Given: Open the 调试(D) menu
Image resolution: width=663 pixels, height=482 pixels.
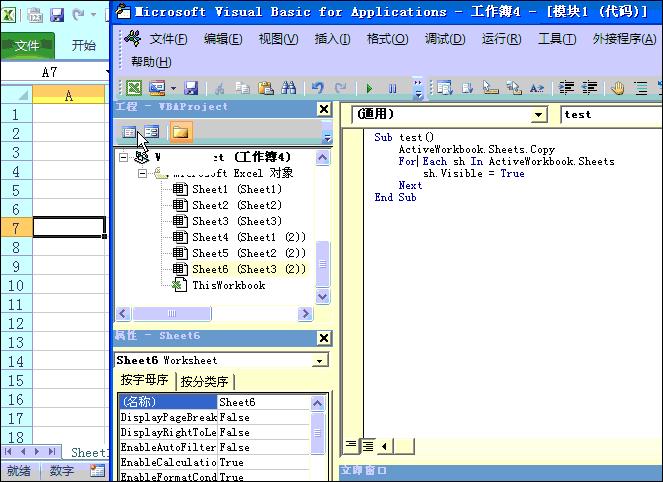Looking at the screenshot, I should click(x=445, y=39).
